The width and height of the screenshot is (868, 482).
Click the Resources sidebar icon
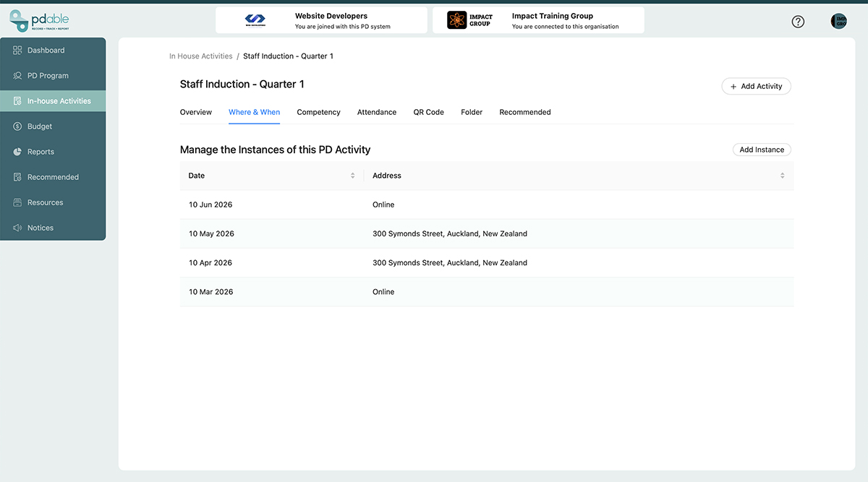(x=17, y=202)
